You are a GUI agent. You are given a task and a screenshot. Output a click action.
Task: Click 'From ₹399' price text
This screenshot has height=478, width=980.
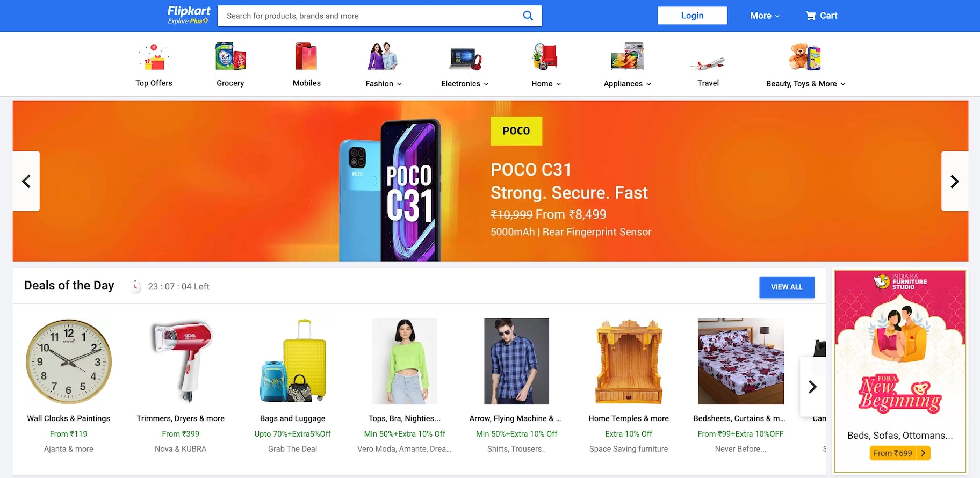[x=181, y=434]
